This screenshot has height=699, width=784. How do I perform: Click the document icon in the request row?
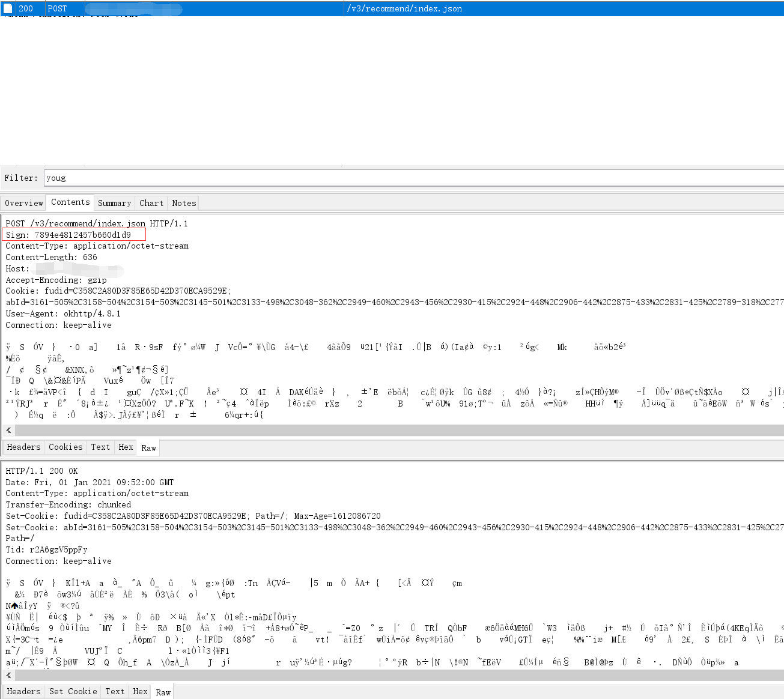8,8
